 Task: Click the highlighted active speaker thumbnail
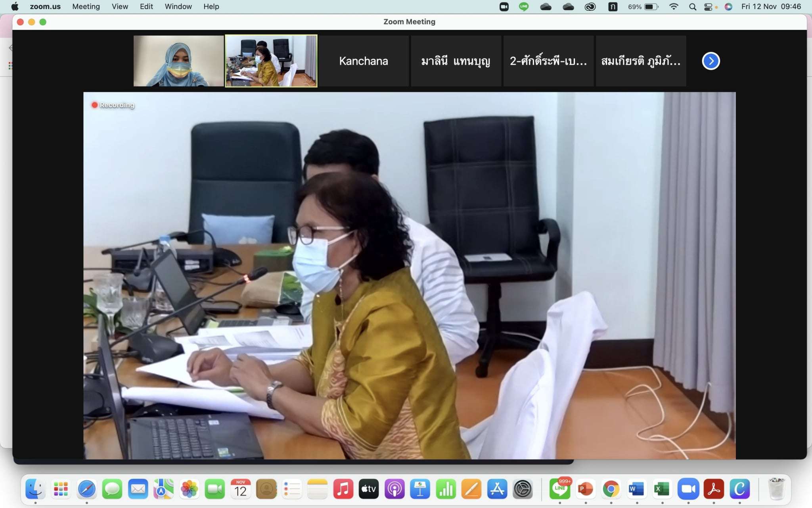tap(271, 61)
